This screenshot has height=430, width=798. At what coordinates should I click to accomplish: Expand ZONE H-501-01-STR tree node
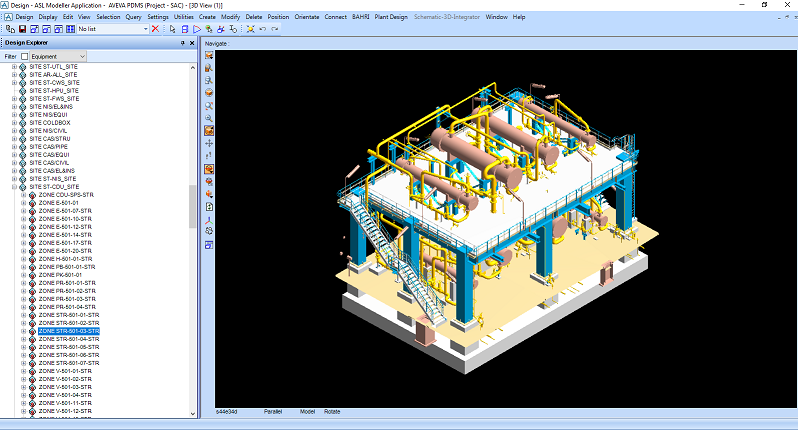[23, 259]
